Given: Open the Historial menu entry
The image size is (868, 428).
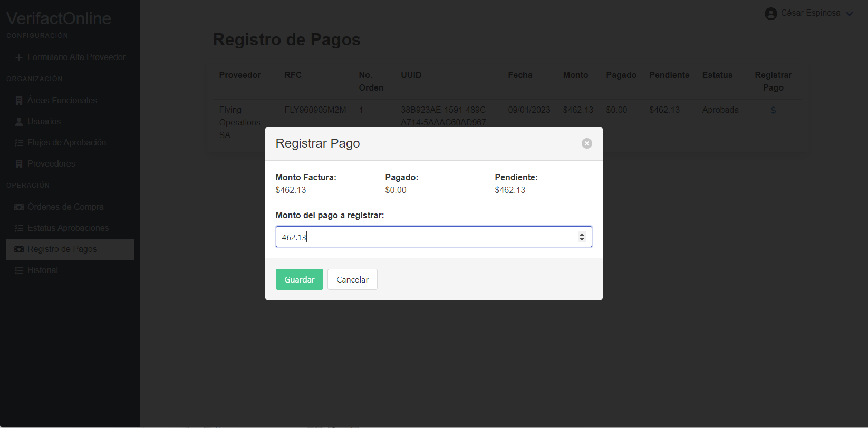Looking at the screenshot, I should pyautogui.click(x=43, y=270).
